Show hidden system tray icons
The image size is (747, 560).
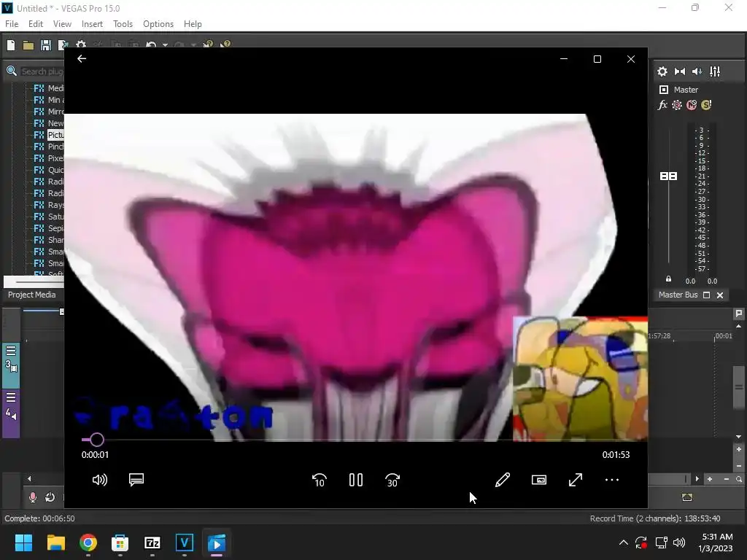(623, 542)
